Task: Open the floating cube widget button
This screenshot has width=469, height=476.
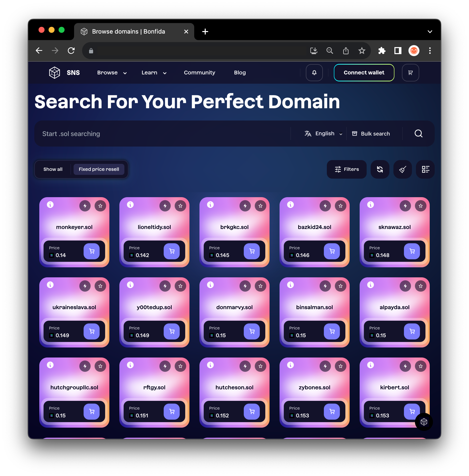Action: (x=424, y=422)
